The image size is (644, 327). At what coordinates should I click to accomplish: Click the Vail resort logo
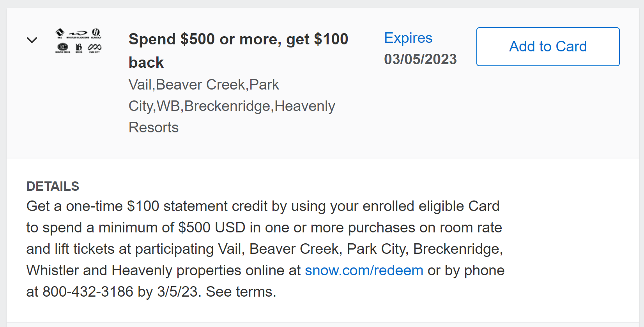coord(60,33)
